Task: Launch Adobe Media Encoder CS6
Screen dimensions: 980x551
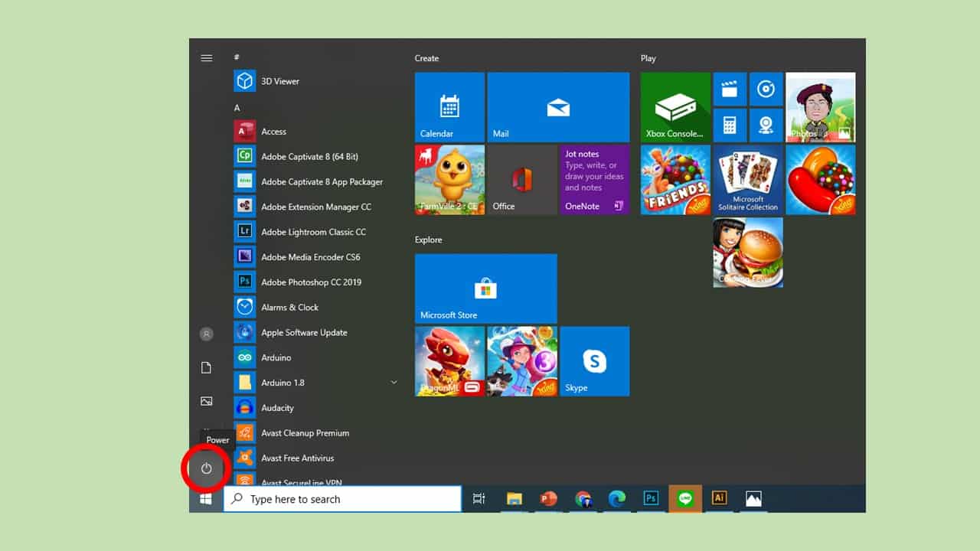Action: (x=317, y=257)
